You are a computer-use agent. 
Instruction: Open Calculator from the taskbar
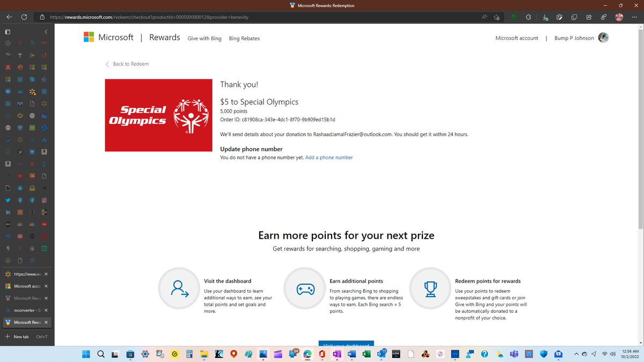pyautogui.click(x=189, y=354)
